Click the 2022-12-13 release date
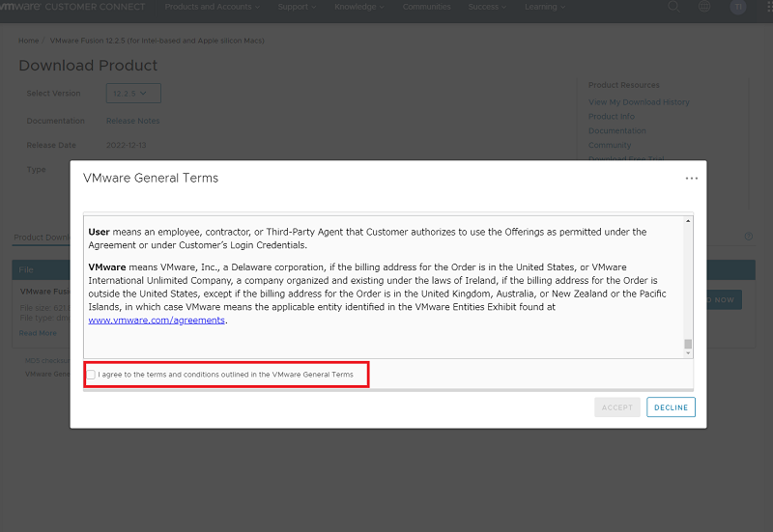773x532 pixels. (127, 146)
